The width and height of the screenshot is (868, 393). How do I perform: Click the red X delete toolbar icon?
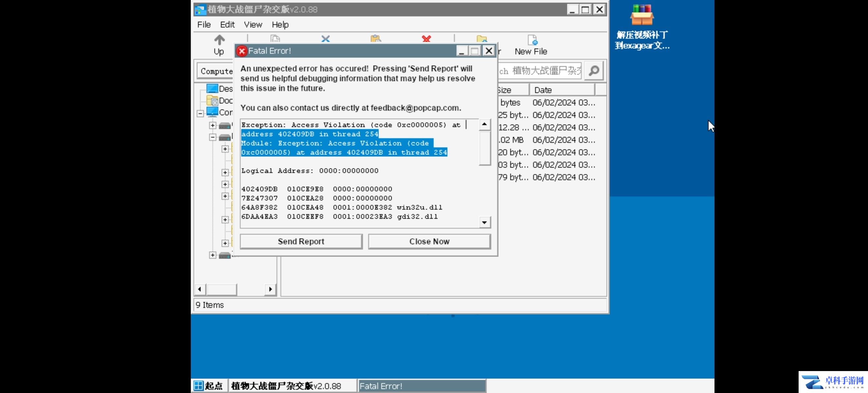[x=426, y=38]
